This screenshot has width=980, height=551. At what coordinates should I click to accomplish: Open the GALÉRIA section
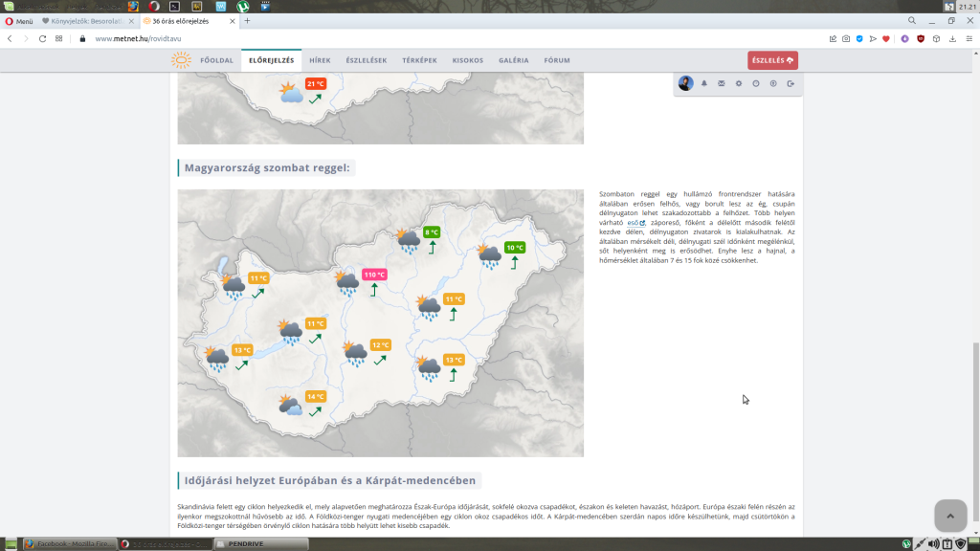pyautogui.click(x=513, y=60)
